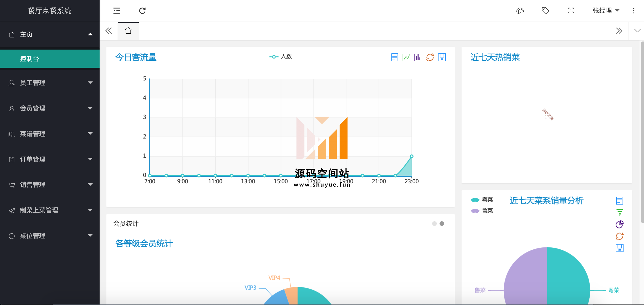
Task: Switch 今日客流量 chart to line type
Action: 406,57
